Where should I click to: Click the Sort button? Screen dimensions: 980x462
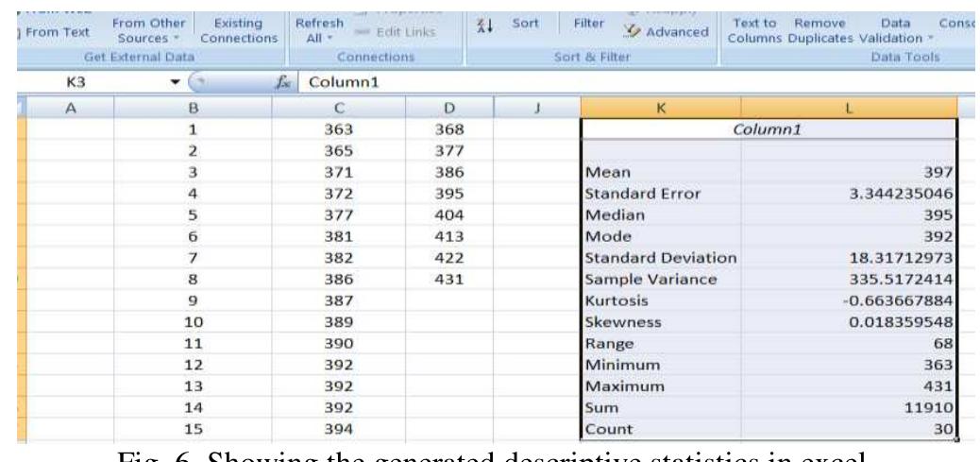pos(525,24)
